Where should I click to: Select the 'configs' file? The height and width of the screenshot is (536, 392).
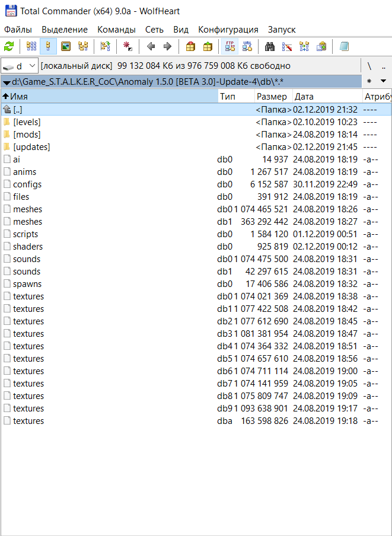[x=196, y=184]
